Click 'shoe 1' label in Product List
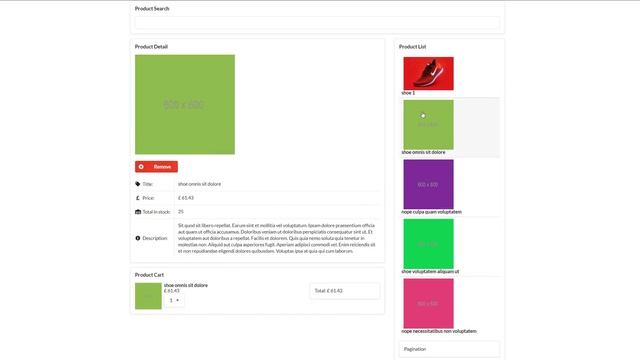This screenshot has height=360, width=640. coord(408,93)
